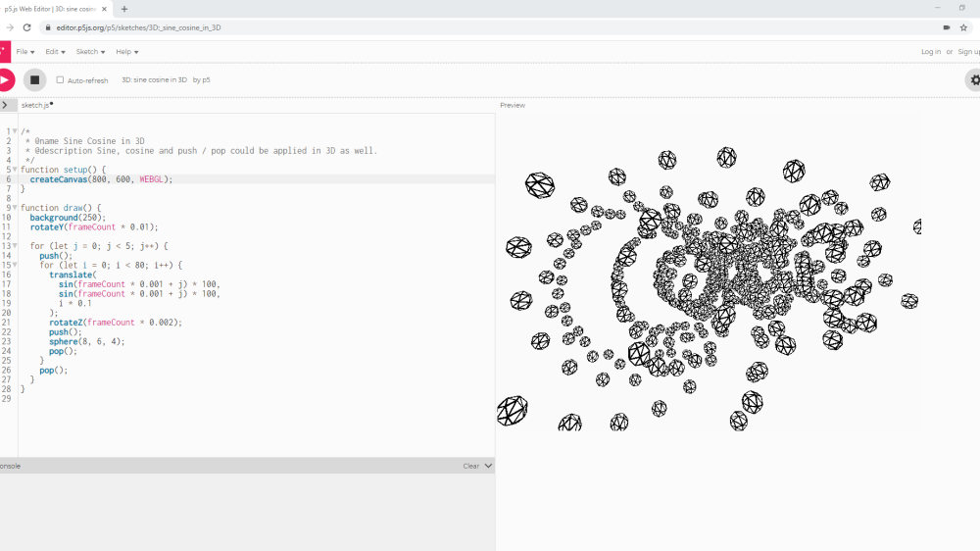Open the Sketch dropdown menu
Screen dimensions: 980x551
[89, 52]
